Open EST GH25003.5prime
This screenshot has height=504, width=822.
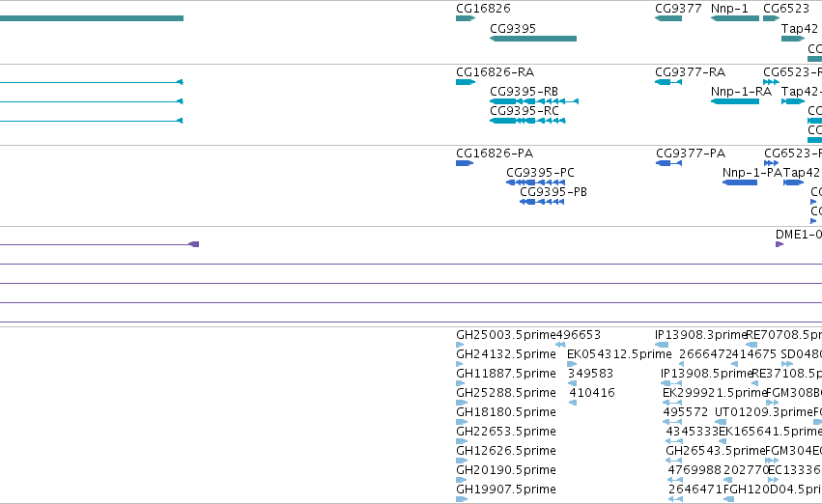[505, 335]
